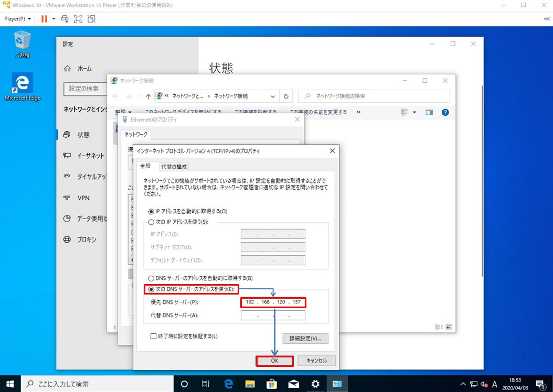Click back arrow in ネットワーク接続 window
The width and height of the screenshot is (553, 392).
[x=115, y=96]
